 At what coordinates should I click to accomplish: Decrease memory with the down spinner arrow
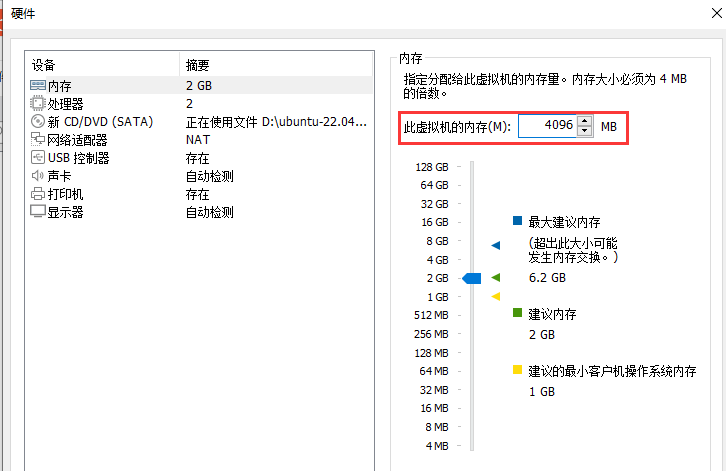tap(585, 131)
